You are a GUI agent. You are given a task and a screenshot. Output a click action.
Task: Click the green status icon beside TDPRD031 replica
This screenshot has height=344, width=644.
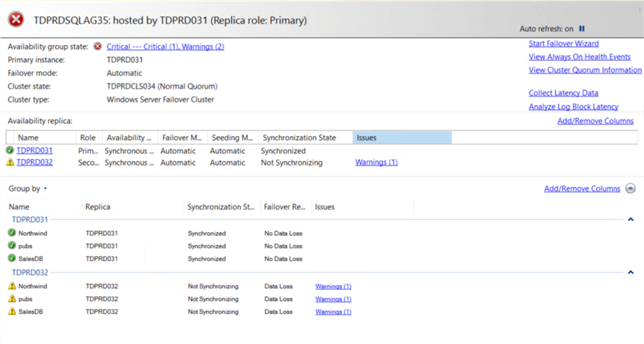click(x=10, y=151)
